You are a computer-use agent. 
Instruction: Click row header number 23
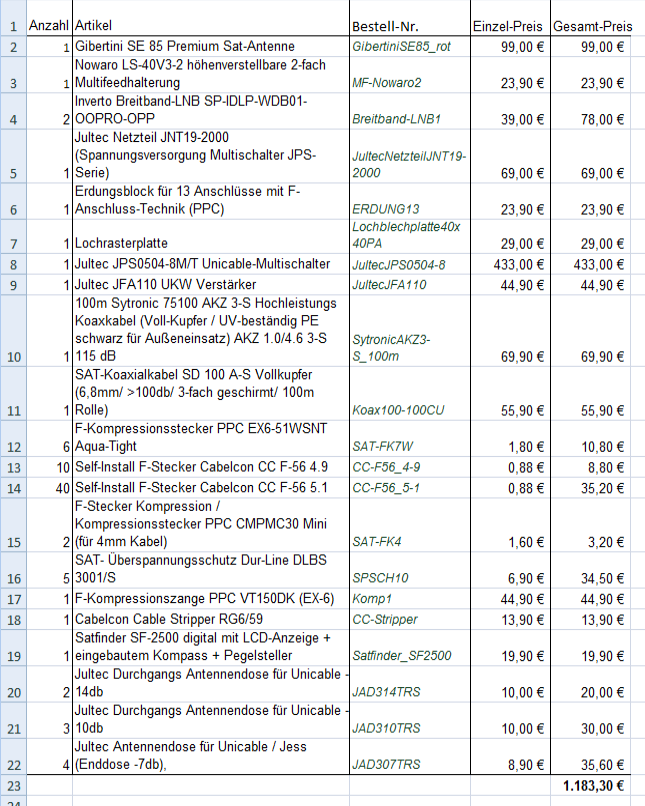point(13,786)
